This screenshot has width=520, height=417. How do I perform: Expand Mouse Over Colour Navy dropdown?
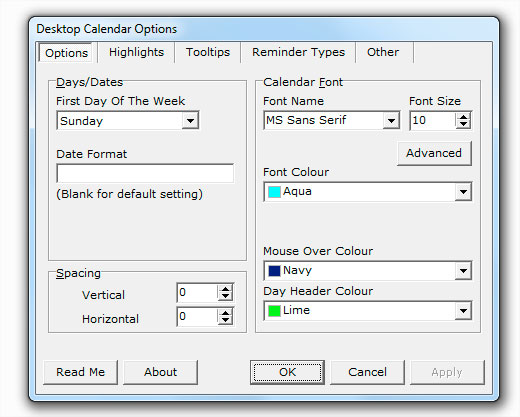pyautogui.click(x=463, y=271)
